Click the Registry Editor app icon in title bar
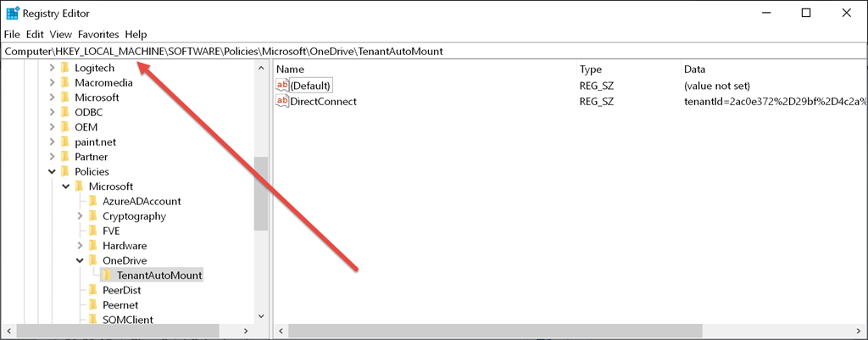The image size is (868, 340). pyautogui.click(x=13, y=13)
